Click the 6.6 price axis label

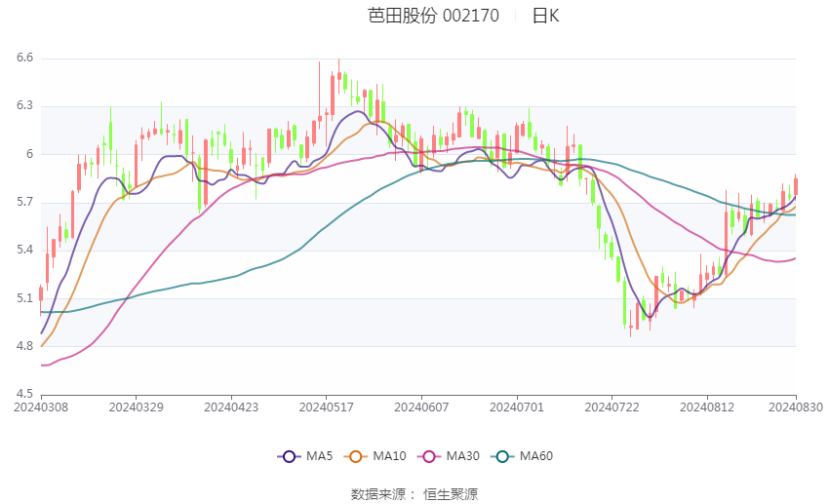tap(24, 58)
